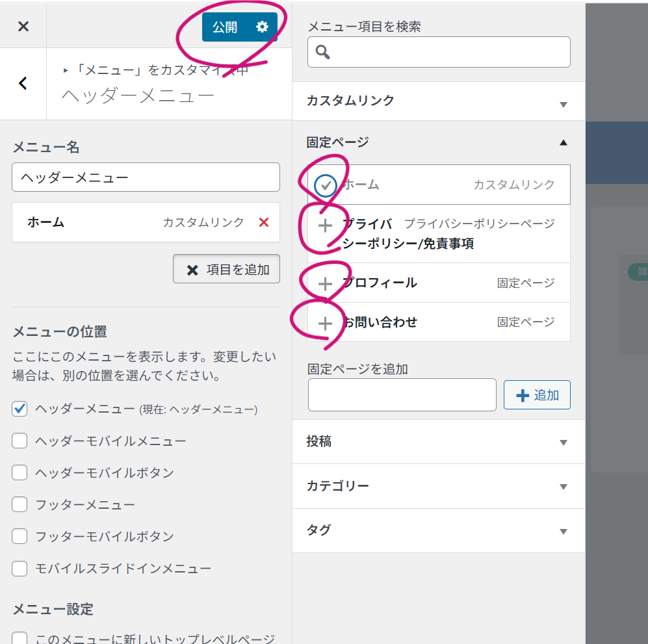Click the 項目を追加 button

pos(226,269)
